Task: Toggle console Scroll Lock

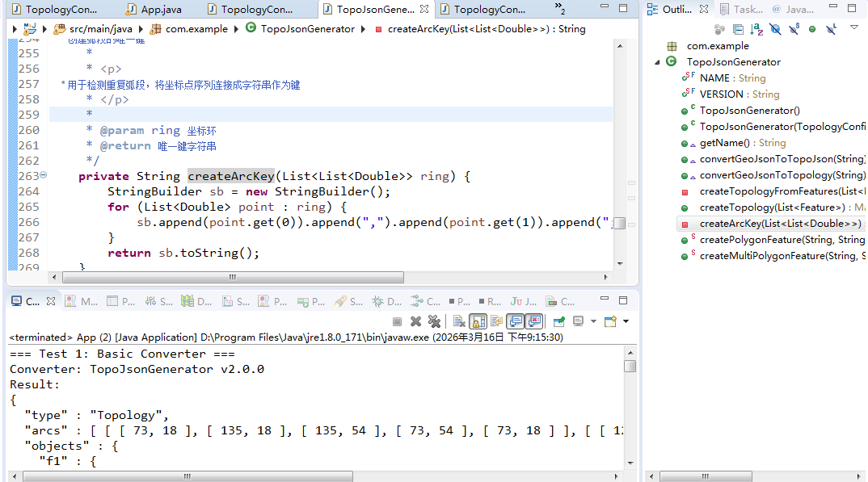Action: (x=478, y=321)
